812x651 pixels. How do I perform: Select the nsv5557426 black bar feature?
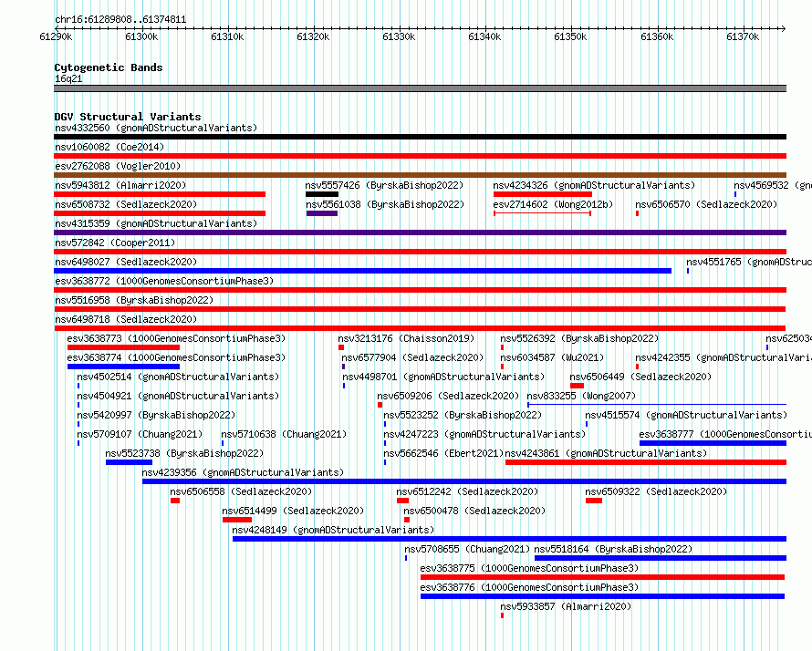[321, 194]
